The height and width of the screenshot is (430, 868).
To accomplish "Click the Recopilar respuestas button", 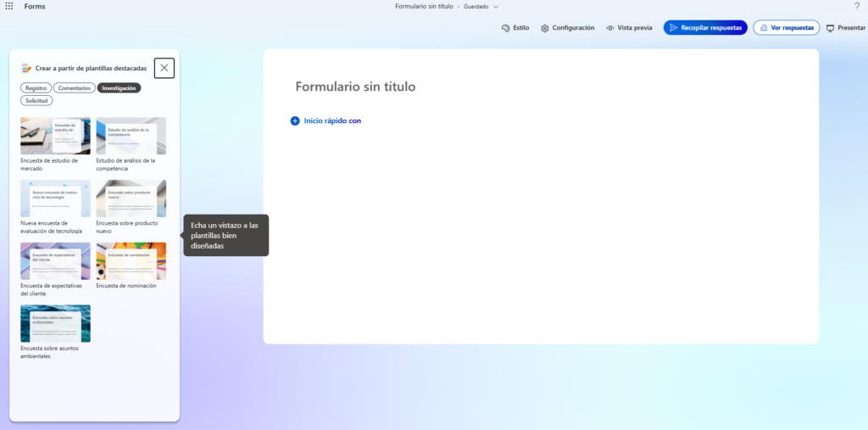I will point(704,28).
